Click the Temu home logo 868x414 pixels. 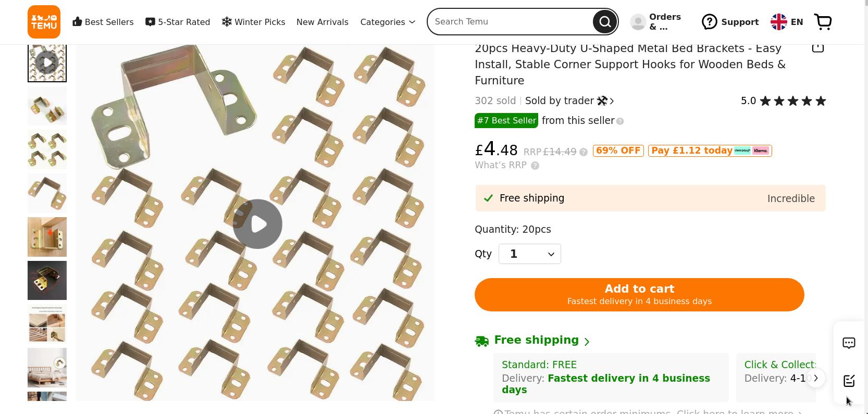point(44,22)
